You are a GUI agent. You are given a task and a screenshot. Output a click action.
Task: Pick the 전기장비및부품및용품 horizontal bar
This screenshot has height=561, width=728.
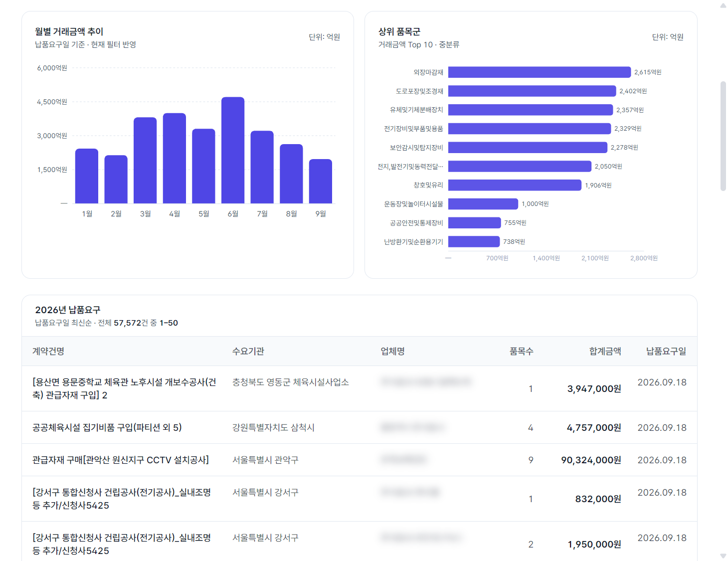530,129
